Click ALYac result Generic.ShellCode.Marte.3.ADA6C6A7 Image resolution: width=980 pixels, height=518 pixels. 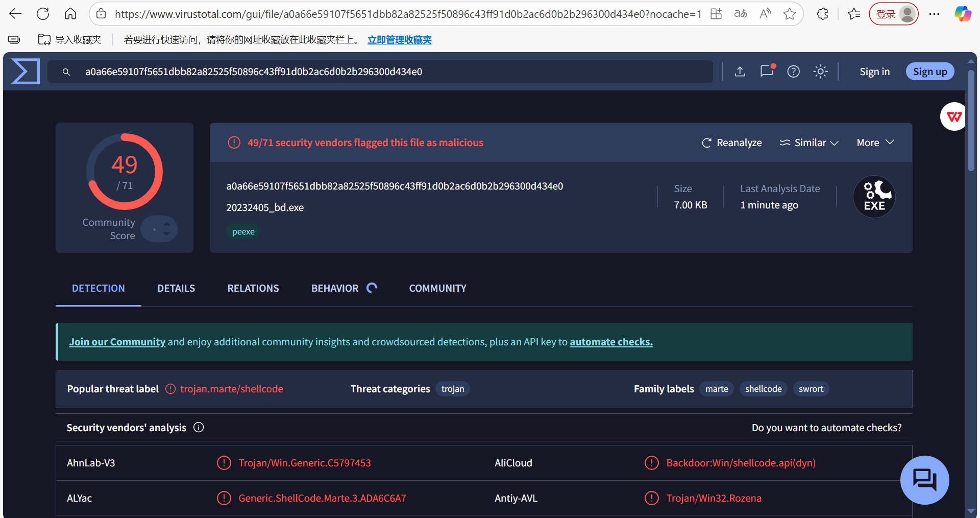tap(322, 498)
